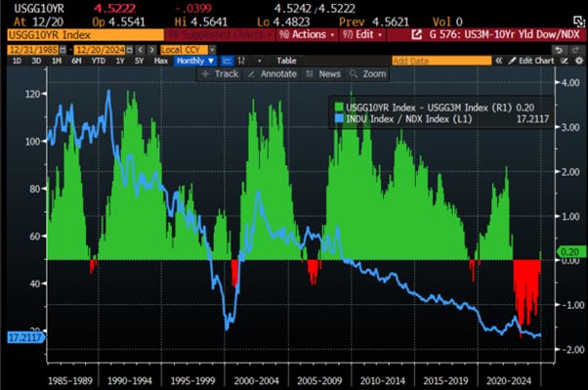Select the 6M range tab

click(x=76, y=61)
